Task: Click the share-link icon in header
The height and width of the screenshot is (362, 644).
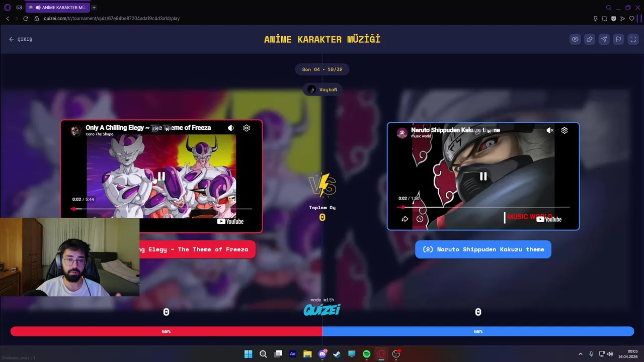Action: [x=590, y=39]
